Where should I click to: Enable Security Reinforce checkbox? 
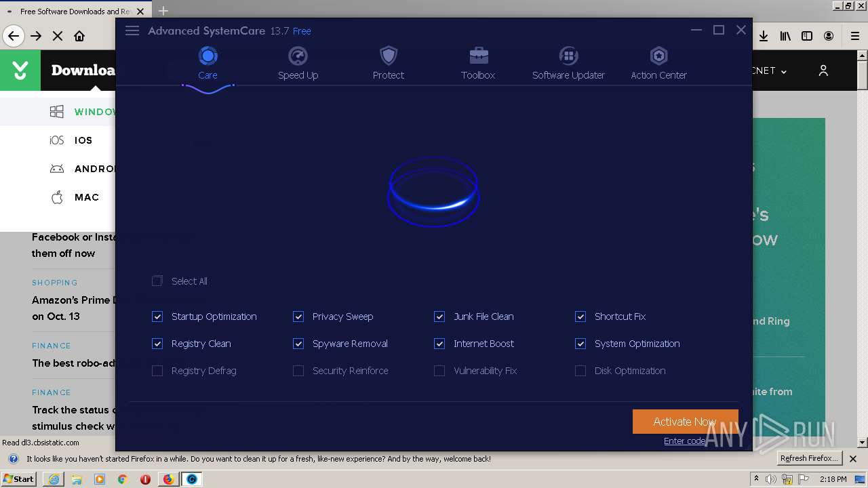[x=298, y=371]
